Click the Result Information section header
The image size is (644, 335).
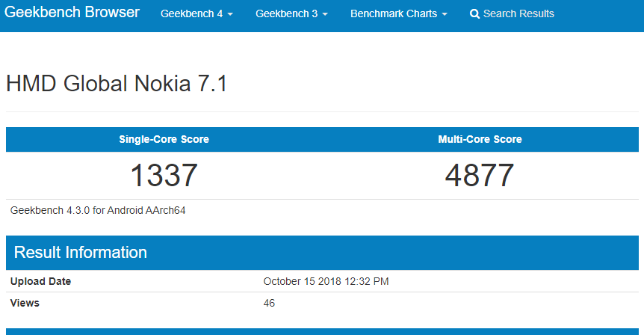point(81,253)
